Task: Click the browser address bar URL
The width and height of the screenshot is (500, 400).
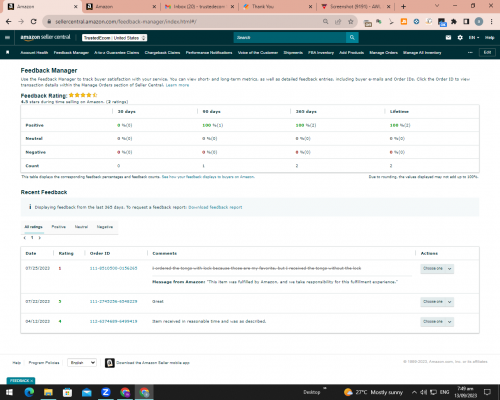Action: [x=126, y=22]
